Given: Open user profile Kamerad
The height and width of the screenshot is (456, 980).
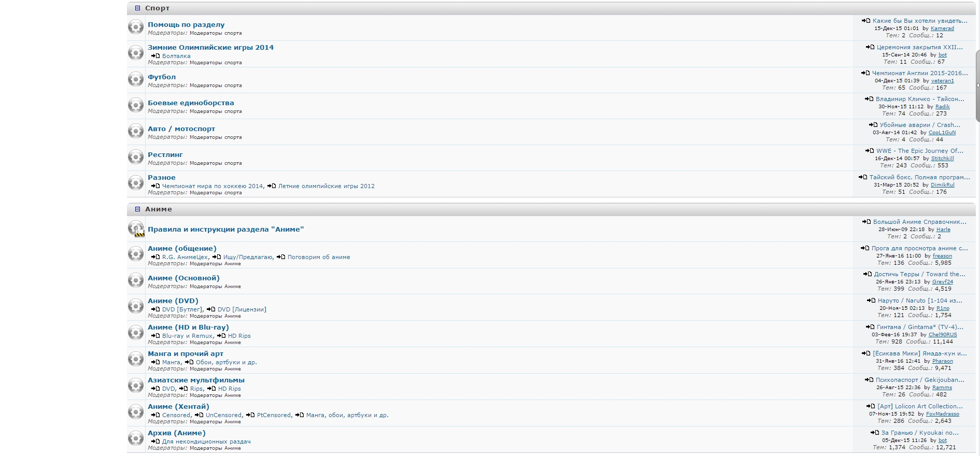Looking at the screenshot, I should pyautogui.click(x=942, y=28).
